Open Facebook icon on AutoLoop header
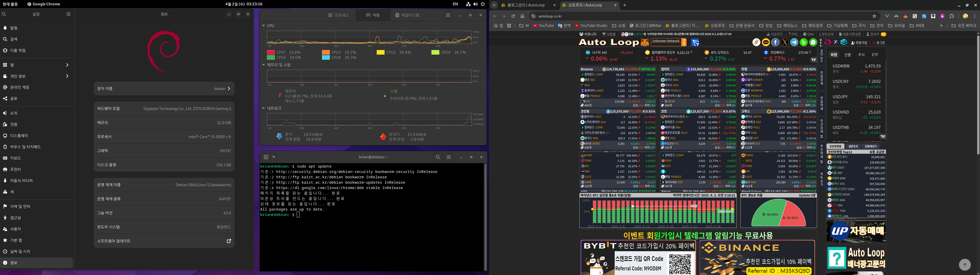Screen dimensions: 980x275 coord(775,42)
